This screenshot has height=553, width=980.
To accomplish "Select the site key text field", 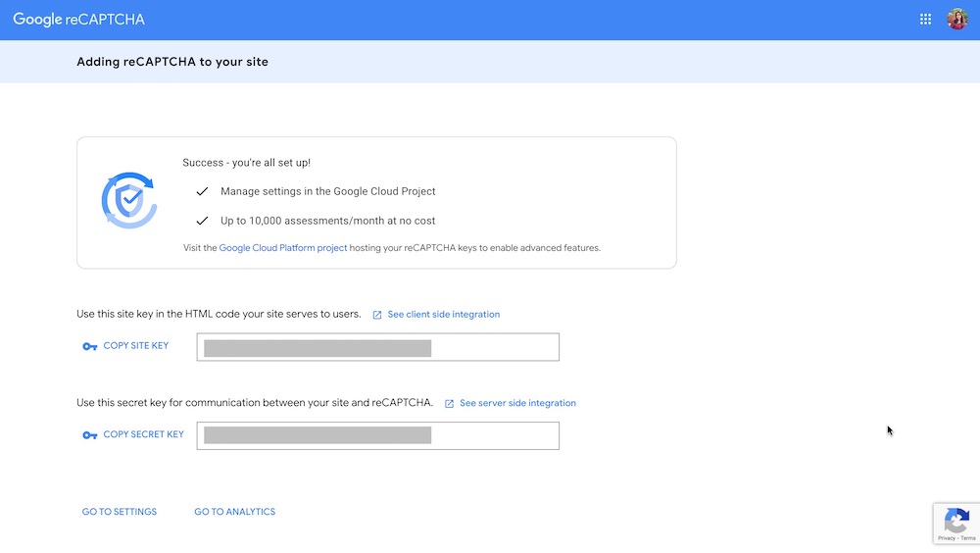I will coord(377,347).
